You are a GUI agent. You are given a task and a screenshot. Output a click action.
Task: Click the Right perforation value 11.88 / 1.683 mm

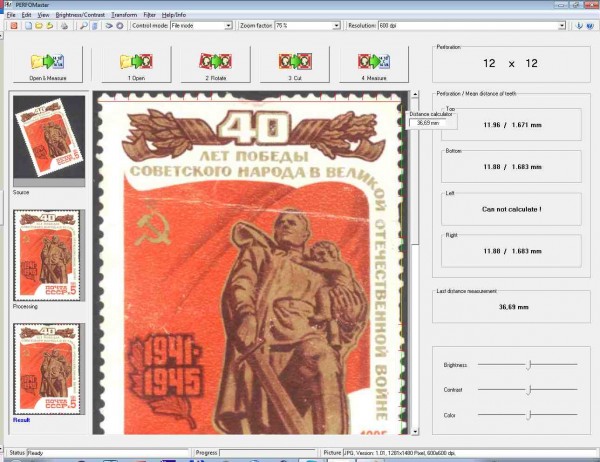tap(512, 251)
